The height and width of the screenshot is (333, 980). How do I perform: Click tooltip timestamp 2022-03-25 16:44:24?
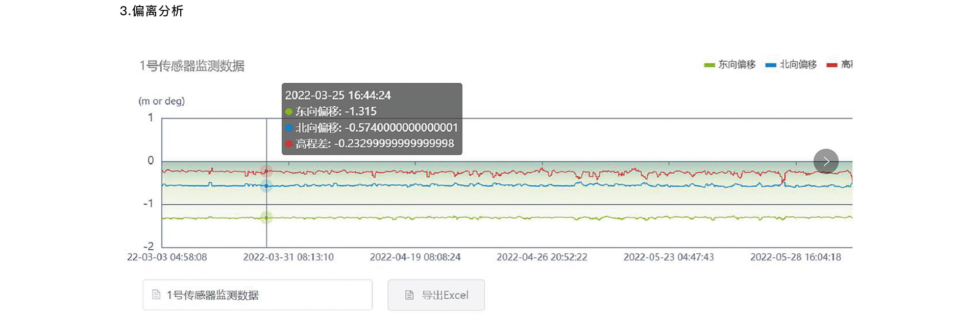coord(338,96)
